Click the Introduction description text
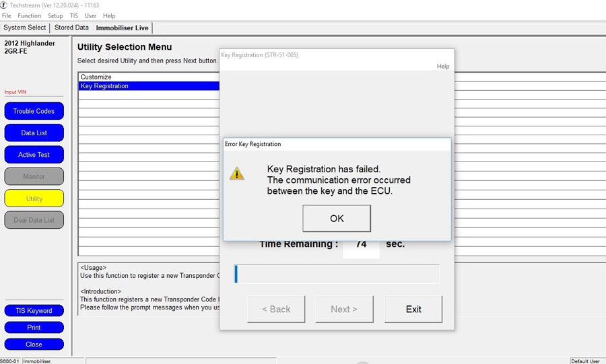This screenshot has height=364, width=606. coord(149,299)
